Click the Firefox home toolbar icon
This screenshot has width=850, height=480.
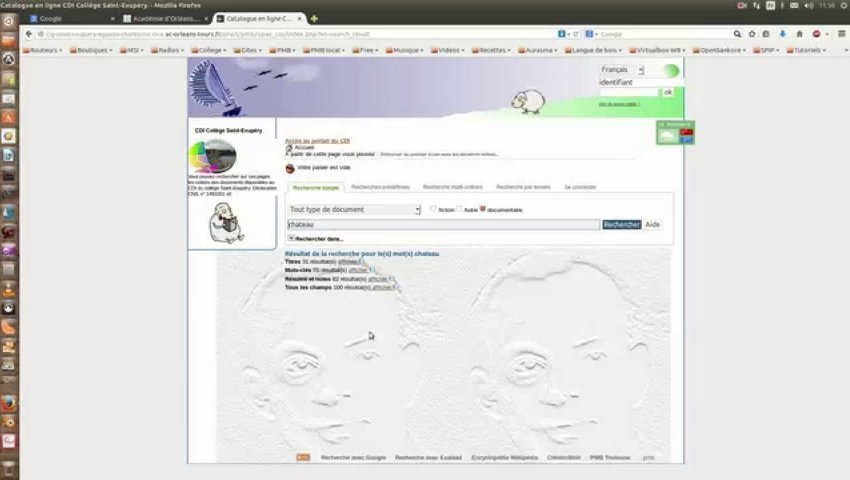point(799,34)
